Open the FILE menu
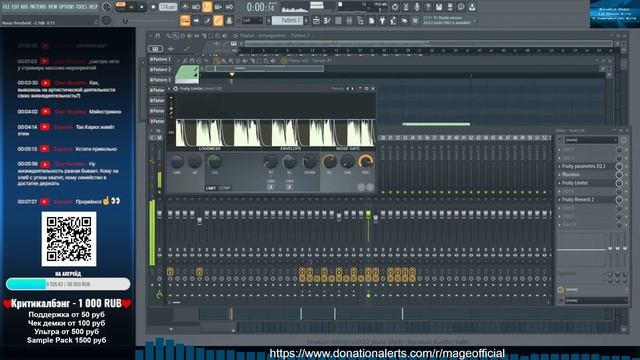The width and height of the screenshot is (640, 360). coord(6,7)
